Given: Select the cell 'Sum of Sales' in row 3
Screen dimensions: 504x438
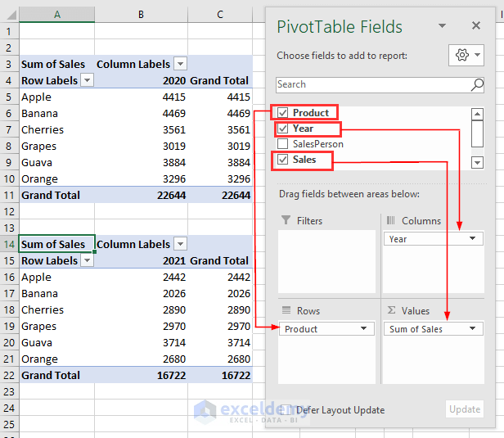Looking at the screenshot, I should coord(57,64).
